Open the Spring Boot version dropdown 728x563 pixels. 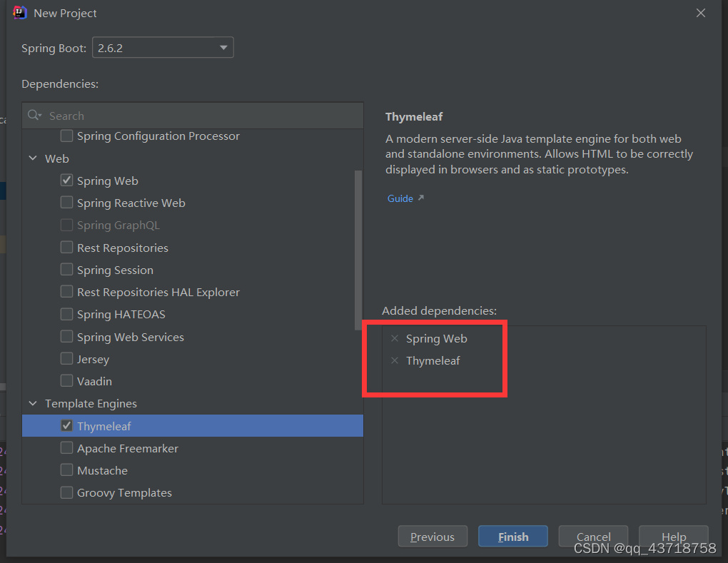click(163, 48)
